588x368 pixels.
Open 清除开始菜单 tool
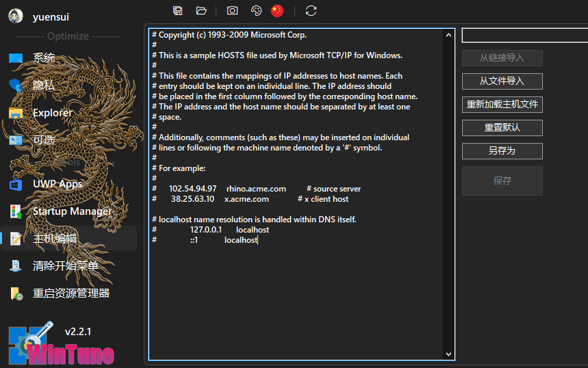point(66,266)
